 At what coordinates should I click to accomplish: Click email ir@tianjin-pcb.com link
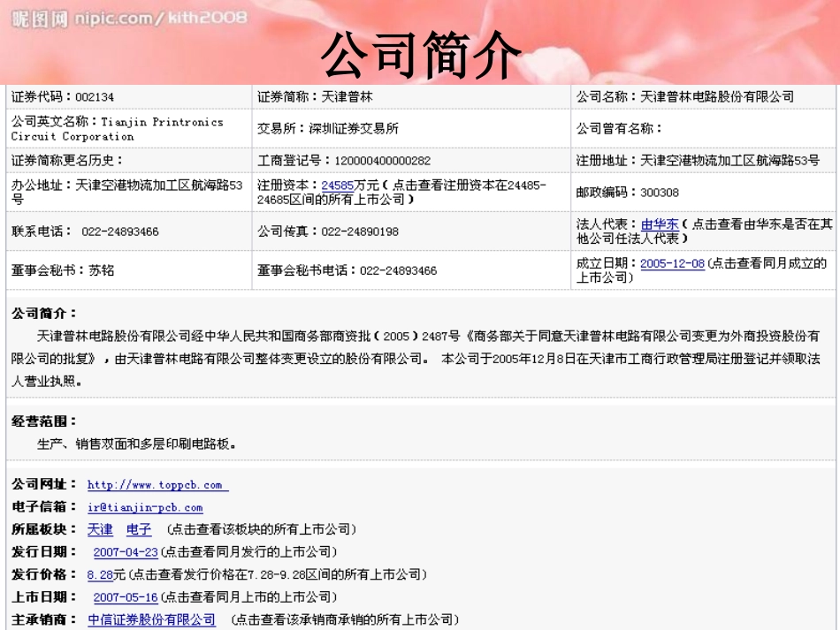pyautogui.click(x=145, y=507)
